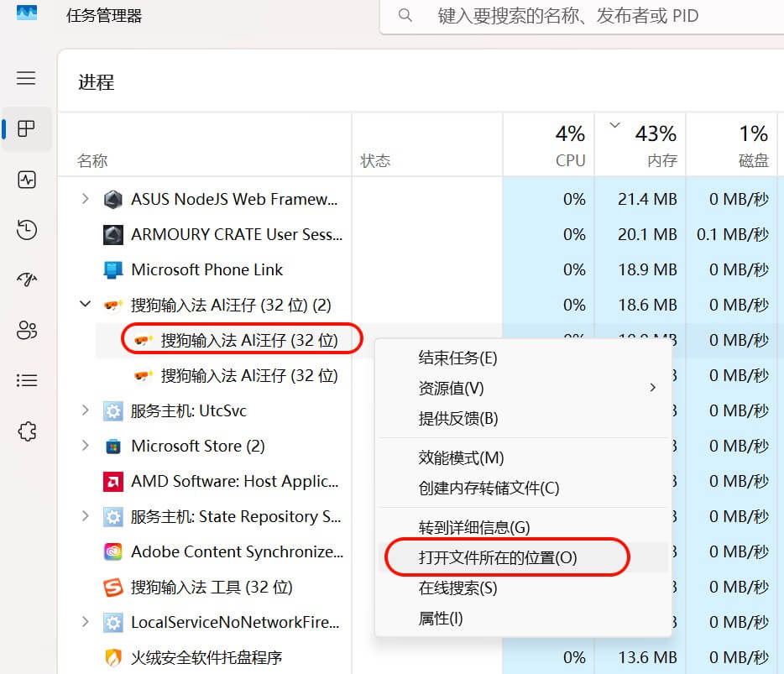Image resolution: width=784 pixels, height=674 pixels.
Task: Click the 服务主机: UtcSvc gear icon
Action: click(x=113, y=411)
